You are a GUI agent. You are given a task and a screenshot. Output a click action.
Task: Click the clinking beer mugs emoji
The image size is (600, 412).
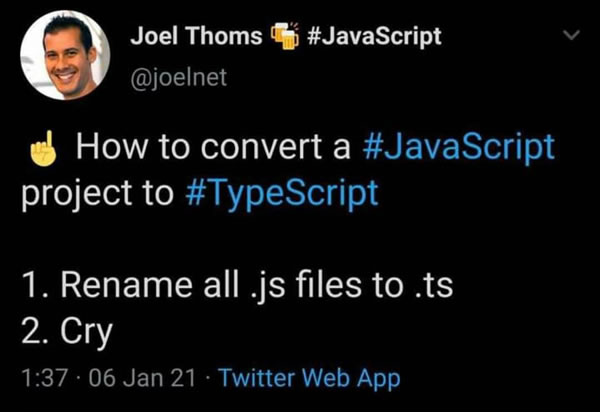pyautogui.click(x=285, y=35)
